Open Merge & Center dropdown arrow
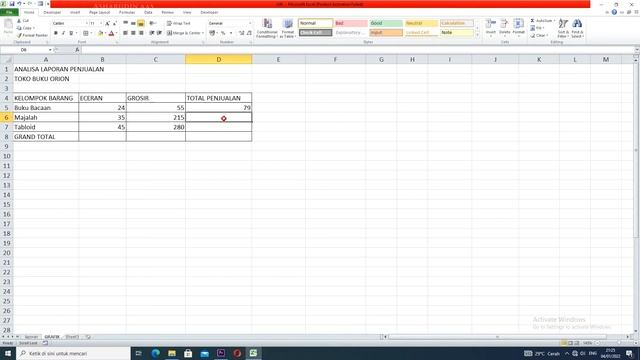The image size is (640, 360). [x=203, y=33]
